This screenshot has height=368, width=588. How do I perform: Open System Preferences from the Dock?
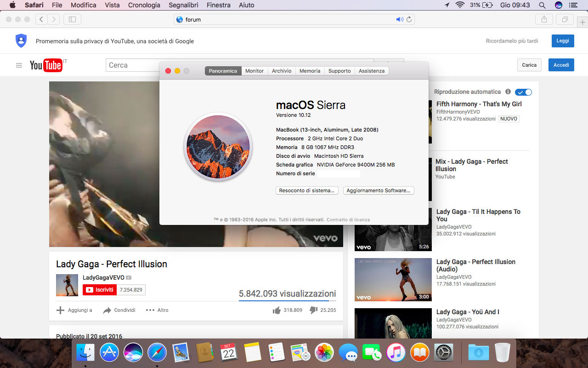(x=444, y=353)
